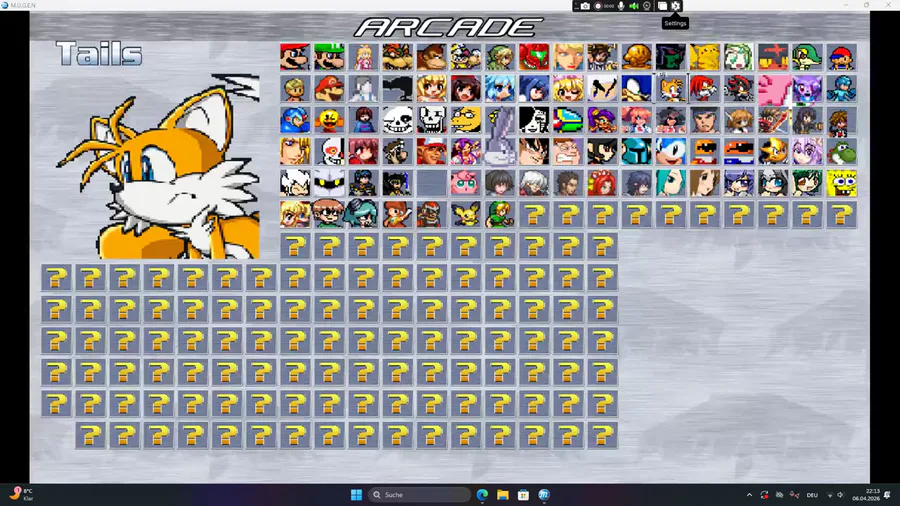Launch Microsoft Edge from taskbar
The height and width of the screenshot is (506, 900).
click(x=482, y=495)
